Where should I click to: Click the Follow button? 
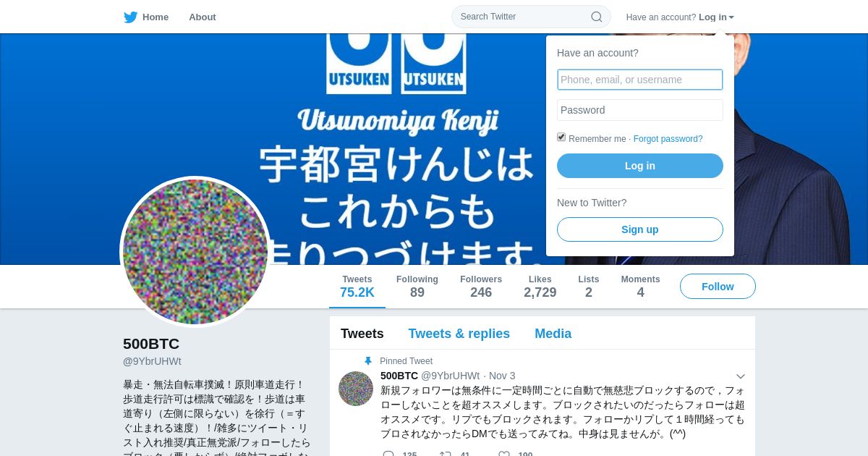click(x=718, y=287)
